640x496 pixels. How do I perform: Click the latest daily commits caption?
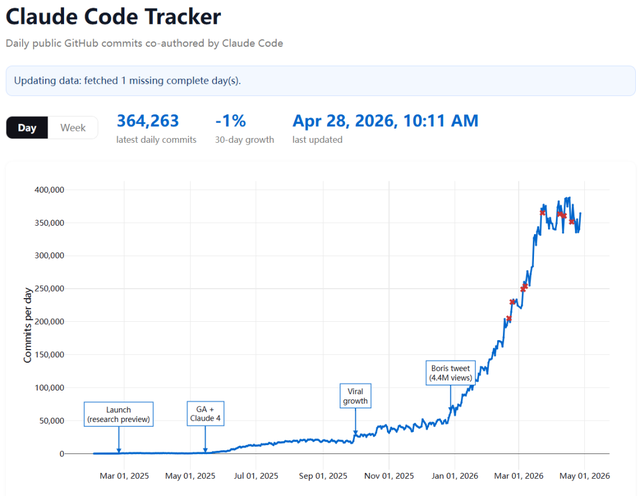pos(156,140)
